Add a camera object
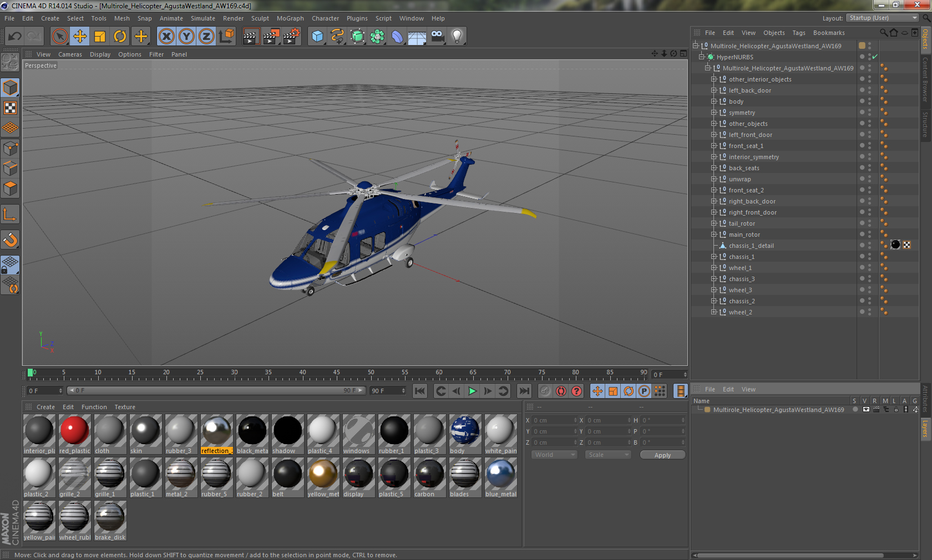 click(x=437, y=37)
